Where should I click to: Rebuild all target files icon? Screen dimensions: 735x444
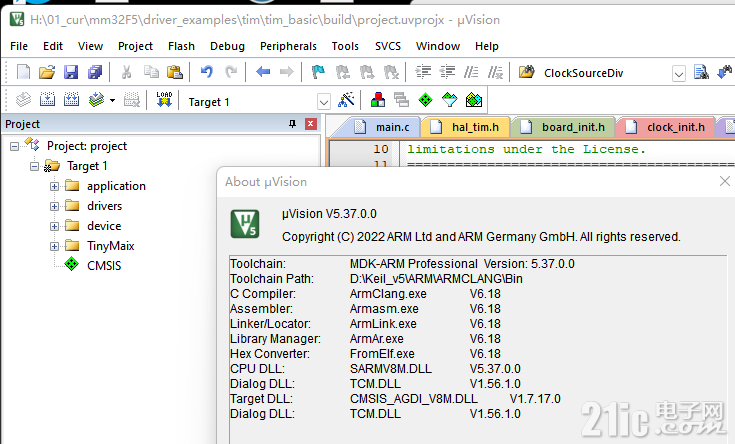pyautogui.click(x=71, y=100)
